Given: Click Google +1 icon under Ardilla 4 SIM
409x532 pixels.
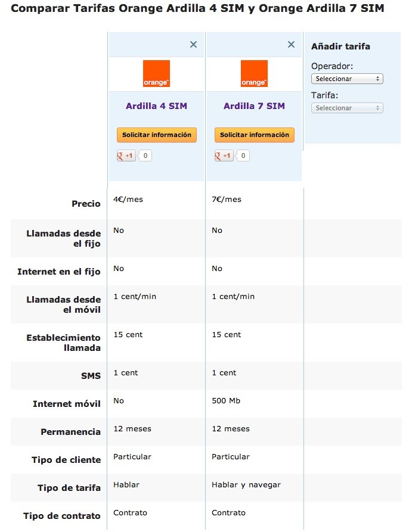Looking at the screenshot, I should pos(126,155).
